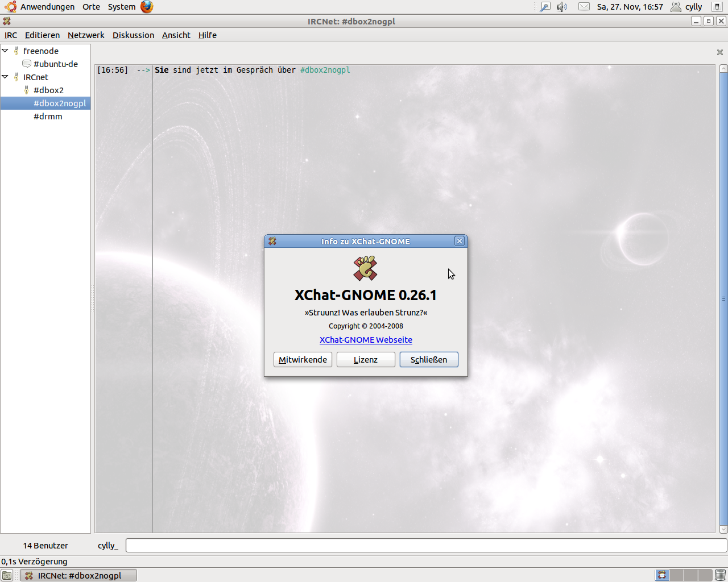The image size is (728, 582).
Task: Open the Anwendungen menu in the top panel
Action: (47, 7)
